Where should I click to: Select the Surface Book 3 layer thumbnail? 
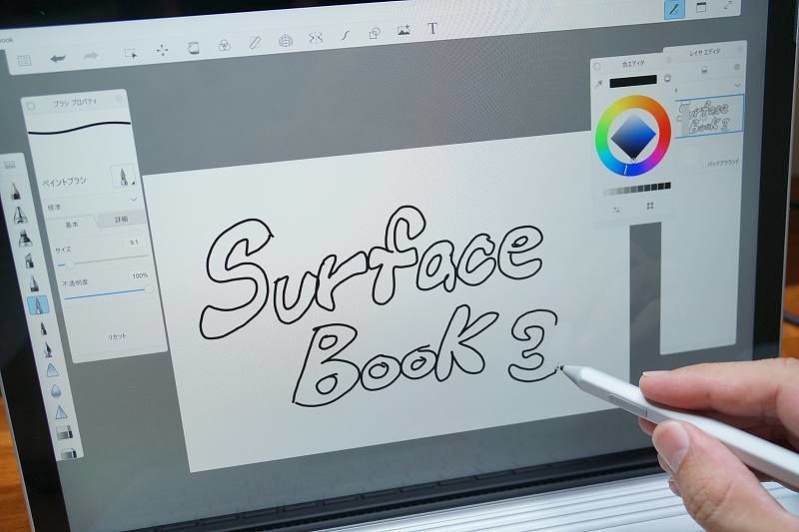[x=709, y=117]
